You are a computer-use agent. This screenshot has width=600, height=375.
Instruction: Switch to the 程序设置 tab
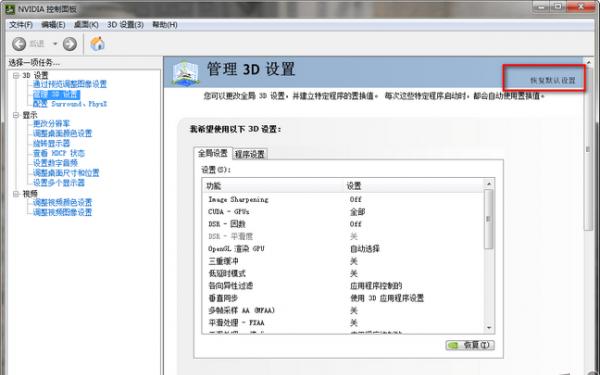tap(249, 154)
